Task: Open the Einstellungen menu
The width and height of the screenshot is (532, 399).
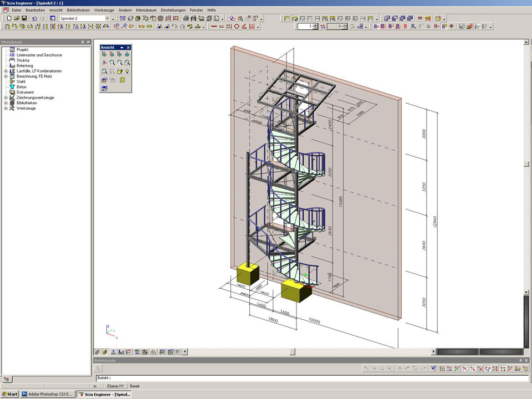Action: pos(173,10)
